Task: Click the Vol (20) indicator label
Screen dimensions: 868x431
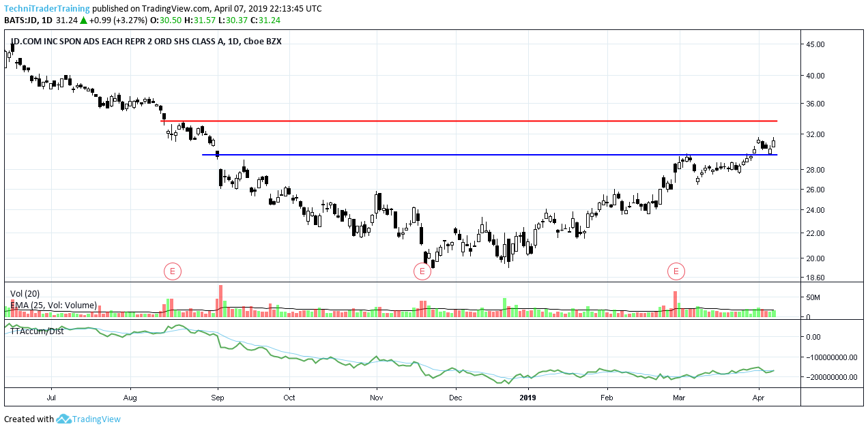Action: pos(25,294)
